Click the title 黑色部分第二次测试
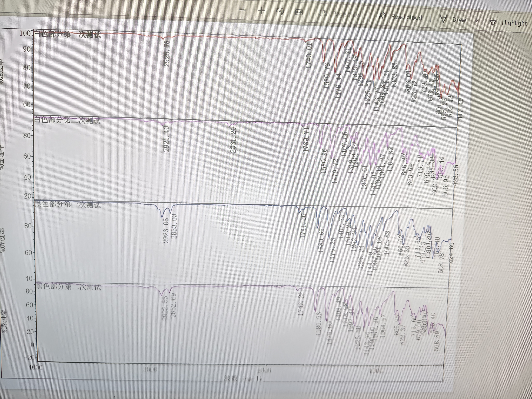532x399 pixels. tap(68, 286)
